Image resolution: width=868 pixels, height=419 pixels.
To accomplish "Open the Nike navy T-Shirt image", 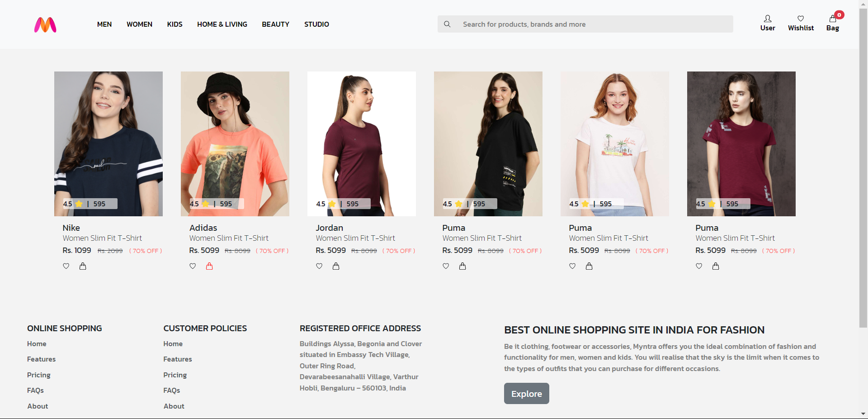I will click(x=108, y=144).
